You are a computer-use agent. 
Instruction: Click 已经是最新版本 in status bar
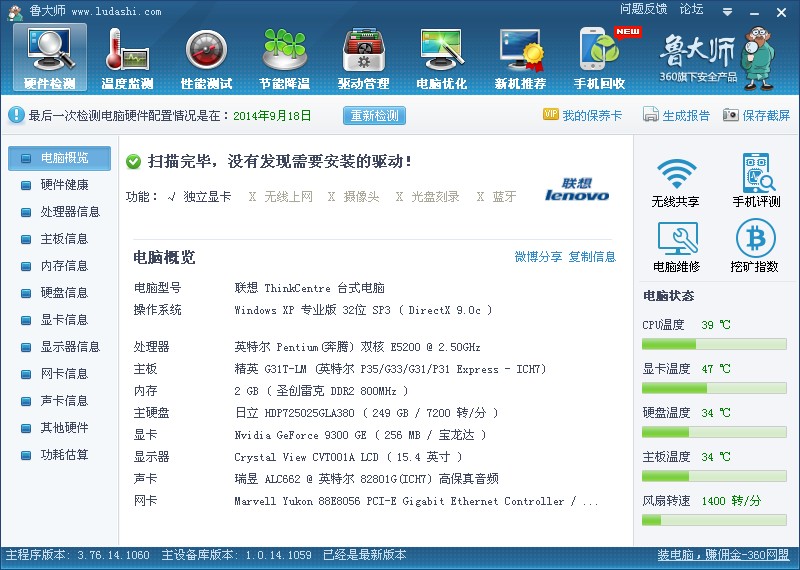coord(365,555)
